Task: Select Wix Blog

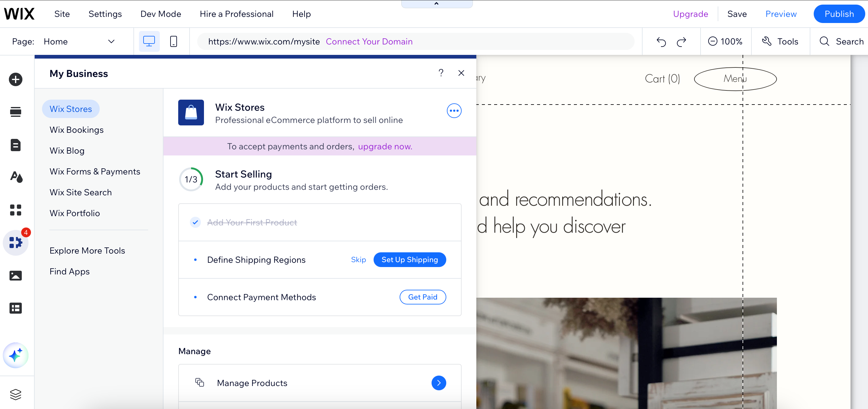Action: (67, 151)
